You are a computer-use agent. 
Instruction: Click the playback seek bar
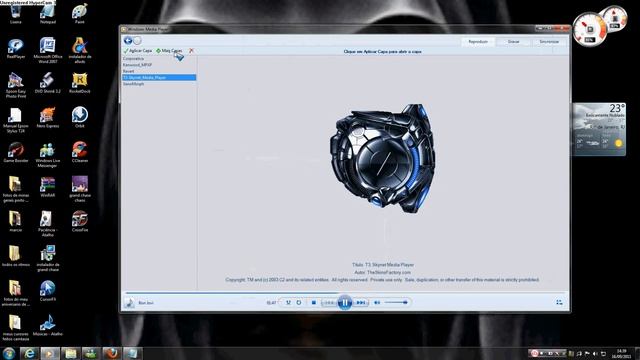point(345,293)
